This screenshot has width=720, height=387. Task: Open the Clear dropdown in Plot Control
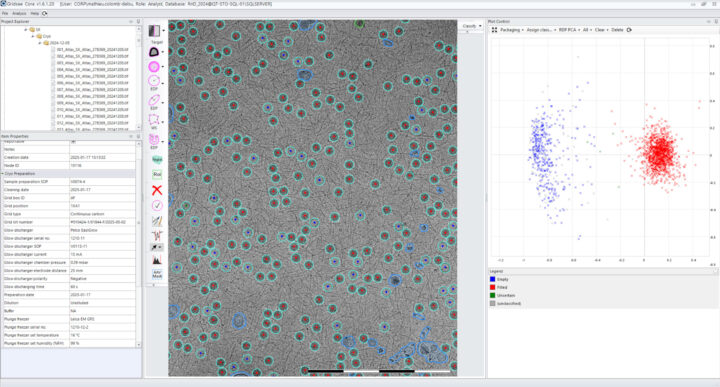click(602, 30)
